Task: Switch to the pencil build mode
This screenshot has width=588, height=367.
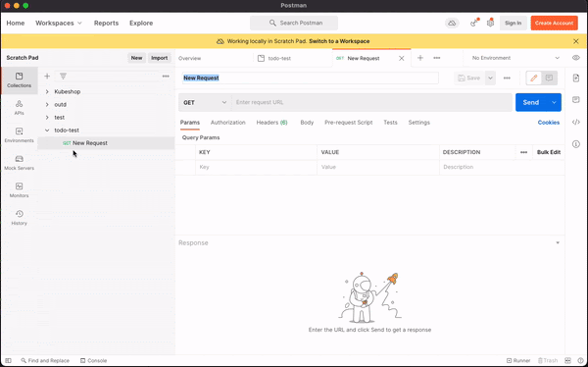Action: (534, 78)
